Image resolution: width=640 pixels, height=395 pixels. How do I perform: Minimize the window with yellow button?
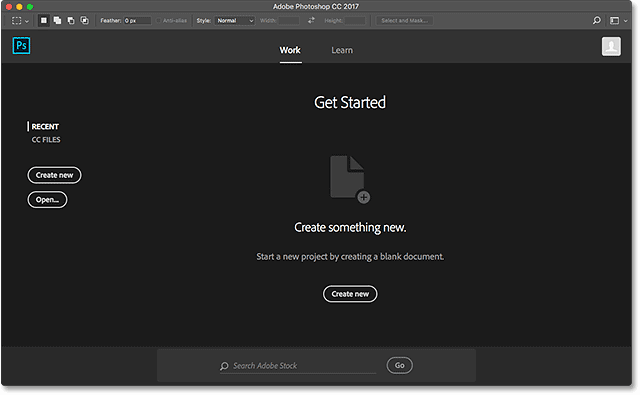tap(19, 7)
